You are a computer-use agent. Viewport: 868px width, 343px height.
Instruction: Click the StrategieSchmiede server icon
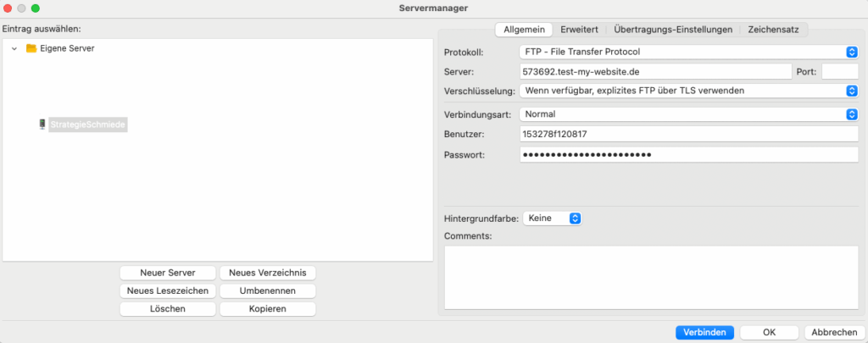click(42, 124)
